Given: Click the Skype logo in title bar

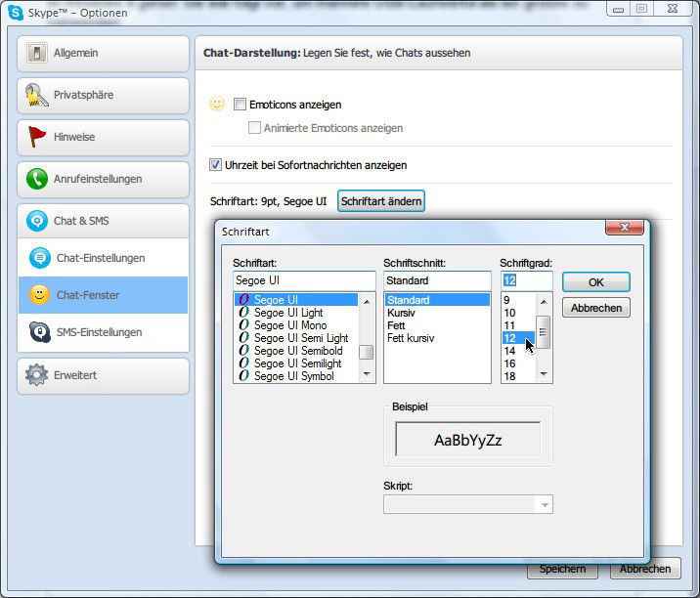Looking at the screenshot, I should coord(16,13).
